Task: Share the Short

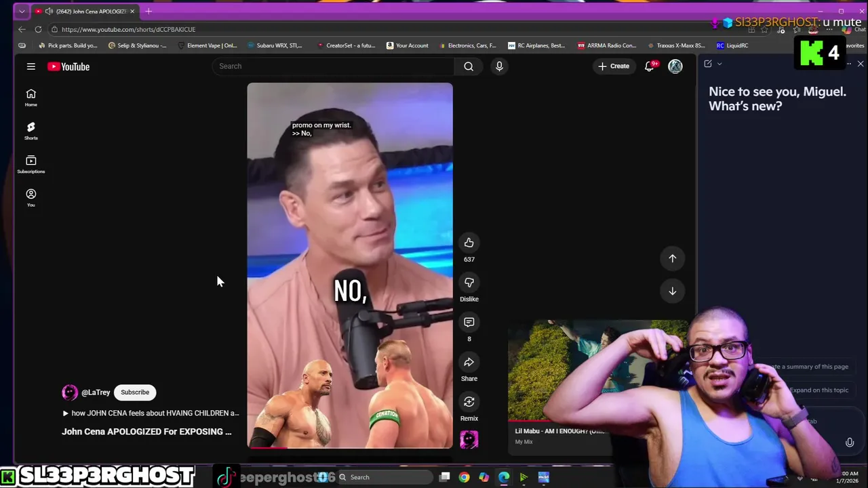Action: [469, 362]
